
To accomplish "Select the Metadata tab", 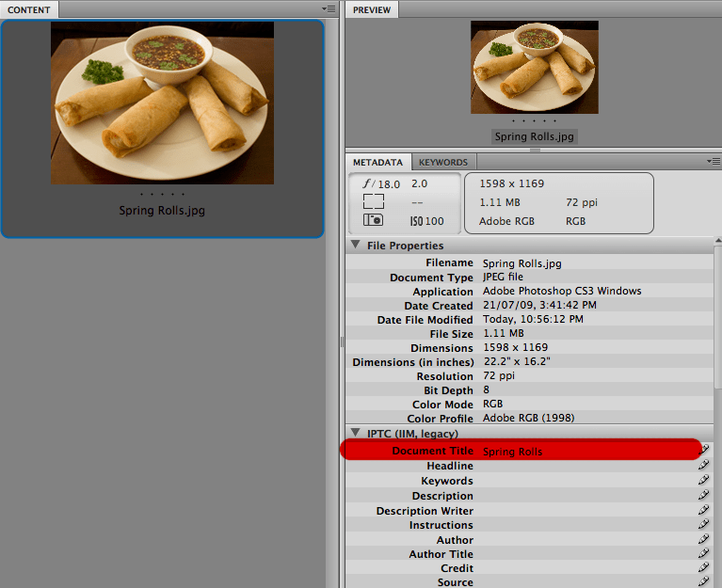I will pyautogui.click(x=378, y=163).
